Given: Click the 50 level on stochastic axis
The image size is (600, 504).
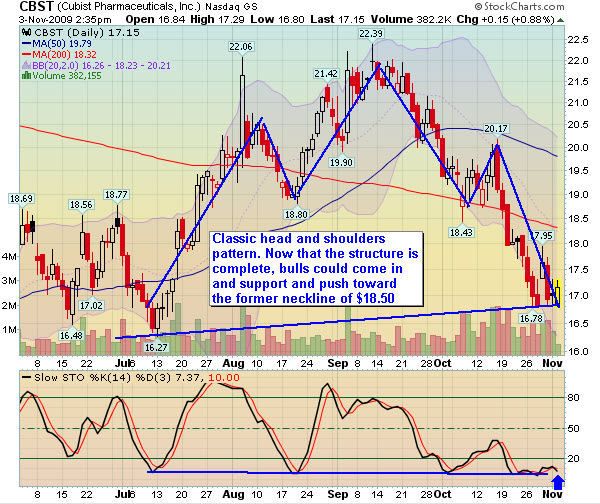Looking at the screenshot, I should click(573, 429).
